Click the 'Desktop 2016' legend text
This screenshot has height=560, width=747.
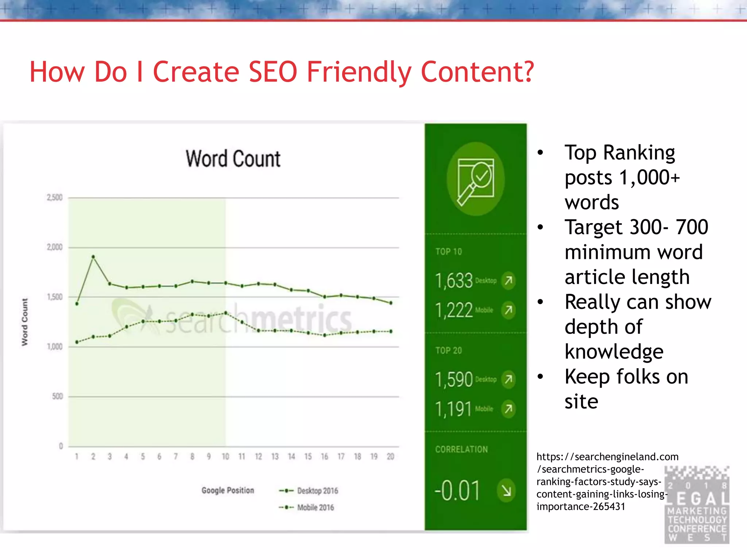click(x=318, y=491)
